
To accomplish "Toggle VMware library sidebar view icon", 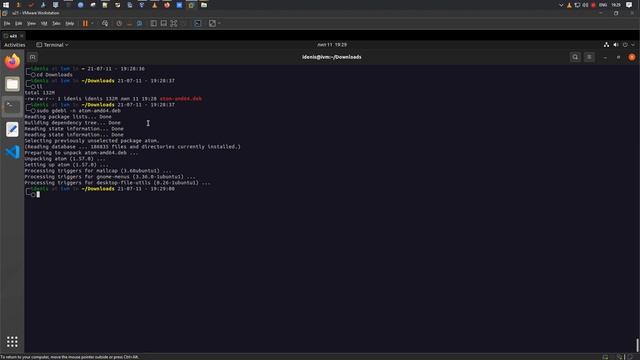I will pos(153,24).
